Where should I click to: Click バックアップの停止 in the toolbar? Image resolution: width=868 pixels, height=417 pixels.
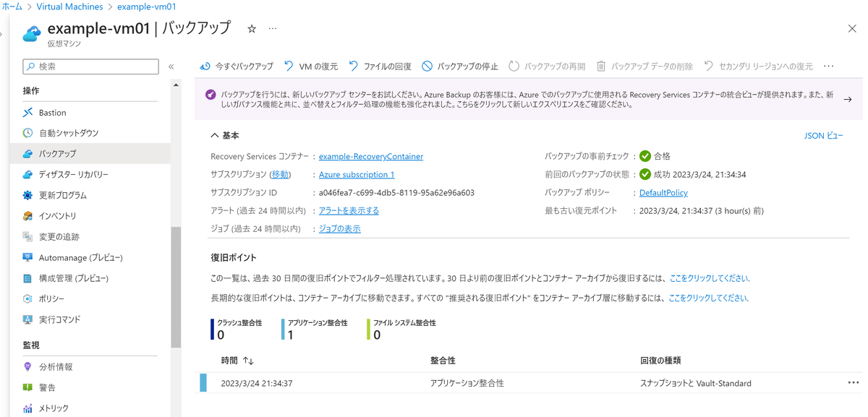pyautogui.click(x=460, y=66)
